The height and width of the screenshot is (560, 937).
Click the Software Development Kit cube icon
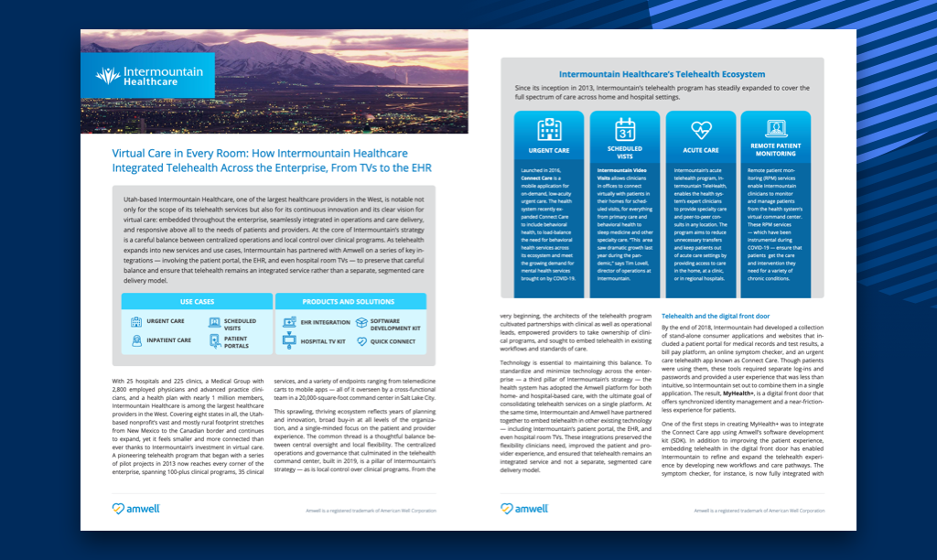361,322
